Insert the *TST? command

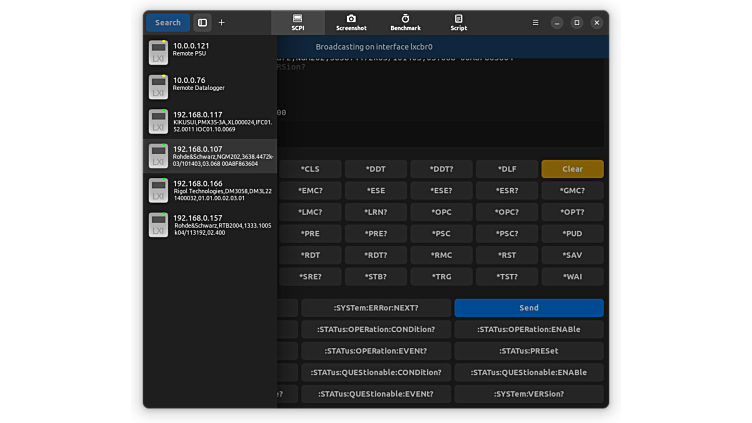coord(507,277)
